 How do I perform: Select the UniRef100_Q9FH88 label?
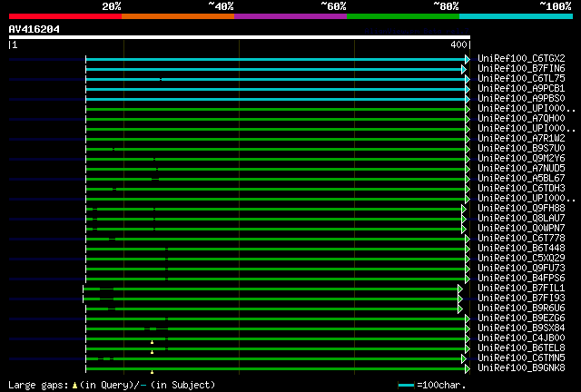click(521, 209)
